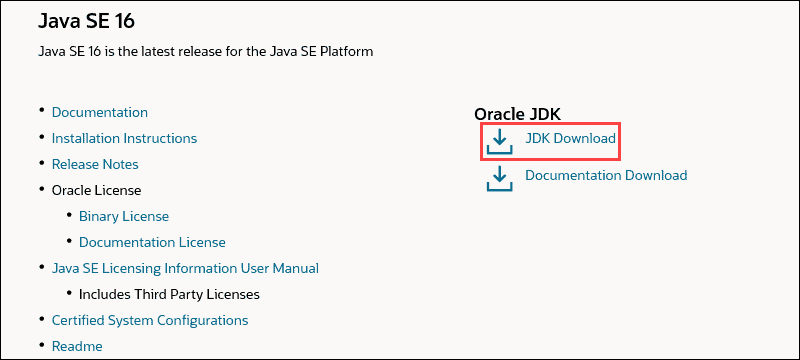Click the JDK Download arrow icon

tap(499, 141)
